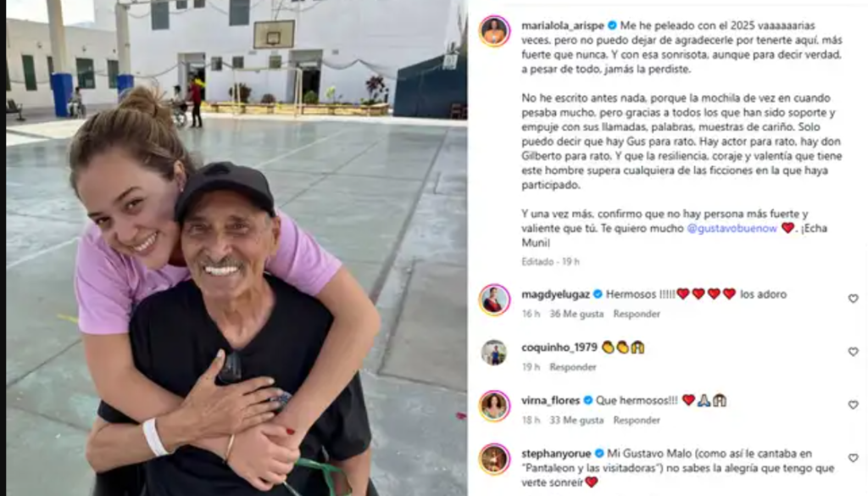Reply to coquinho_1979's comment
The width and height of the screenshot is (868, 496).
572,367
